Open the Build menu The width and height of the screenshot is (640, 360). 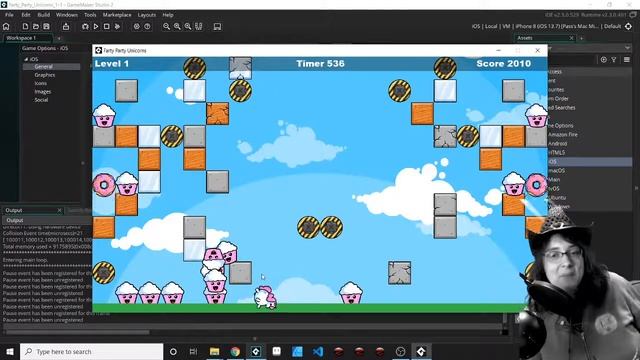44,15
